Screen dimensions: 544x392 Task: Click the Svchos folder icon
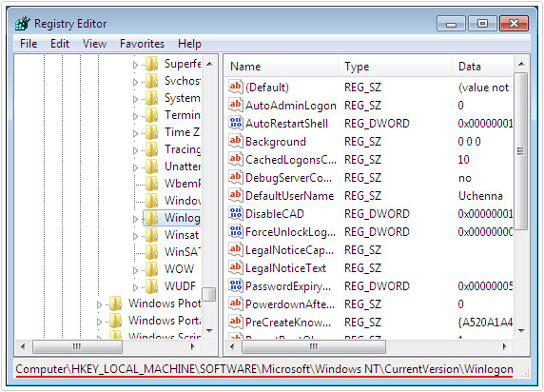click(x=151, y=81)
